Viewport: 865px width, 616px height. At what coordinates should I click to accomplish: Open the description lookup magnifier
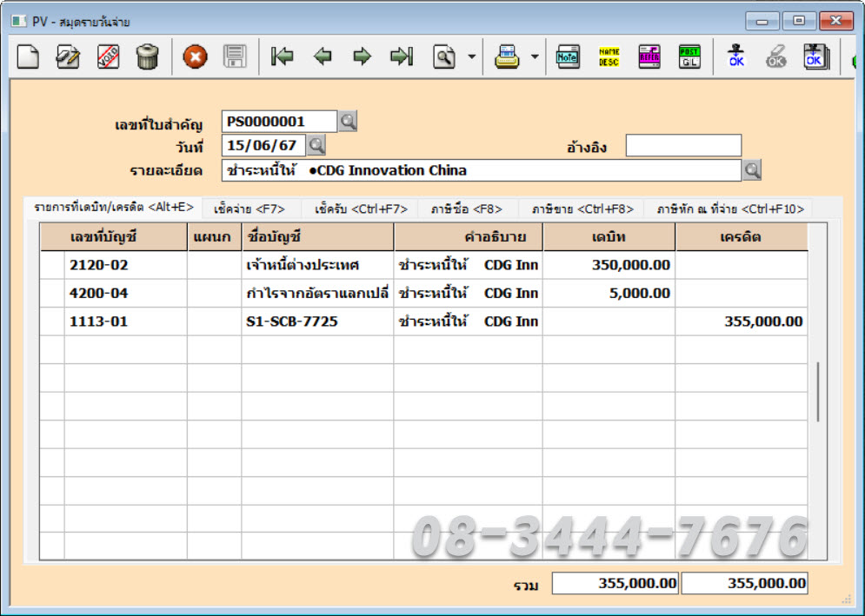(x=752, y=170)
